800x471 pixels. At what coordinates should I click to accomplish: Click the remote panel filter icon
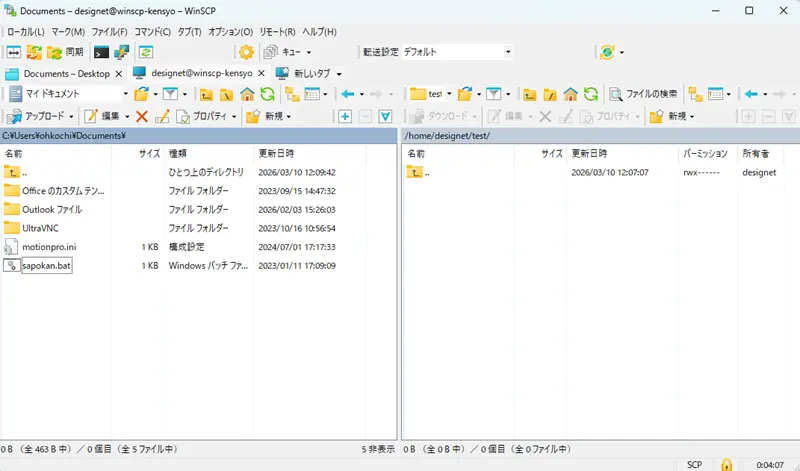[x=493, y=94]
